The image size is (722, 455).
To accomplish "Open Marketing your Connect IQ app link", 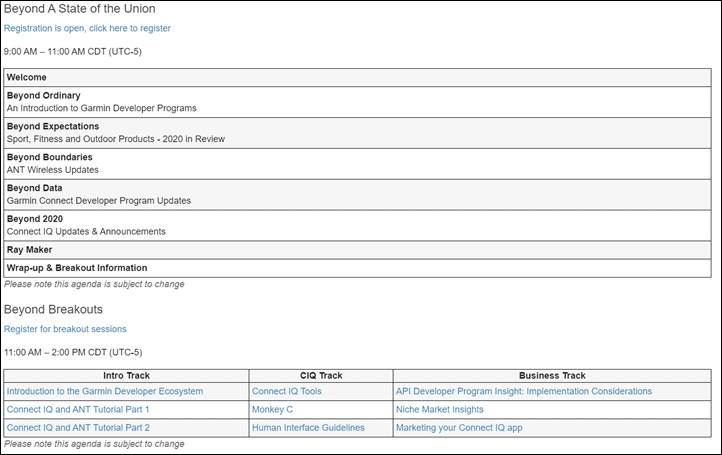I will click(x=459, y=428).
